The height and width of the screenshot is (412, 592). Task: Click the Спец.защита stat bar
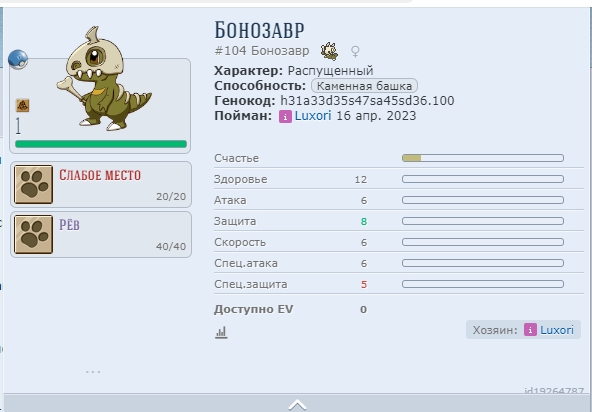coord(483,284)
